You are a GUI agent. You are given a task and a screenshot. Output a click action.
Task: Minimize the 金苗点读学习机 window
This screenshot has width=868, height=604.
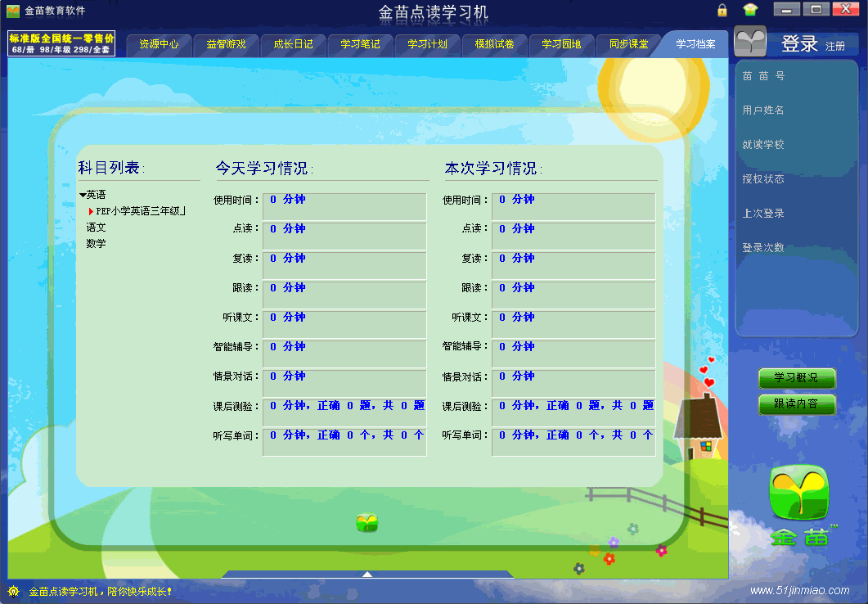point(786,9)
